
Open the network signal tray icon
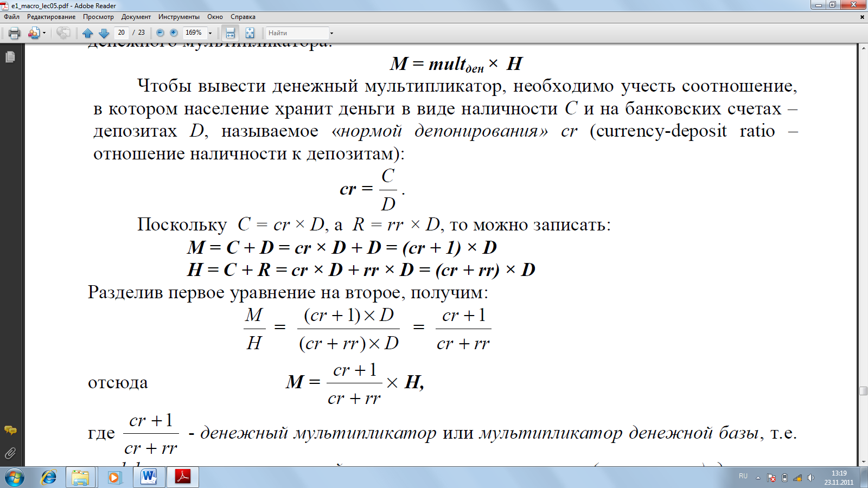tap(797, 478)
